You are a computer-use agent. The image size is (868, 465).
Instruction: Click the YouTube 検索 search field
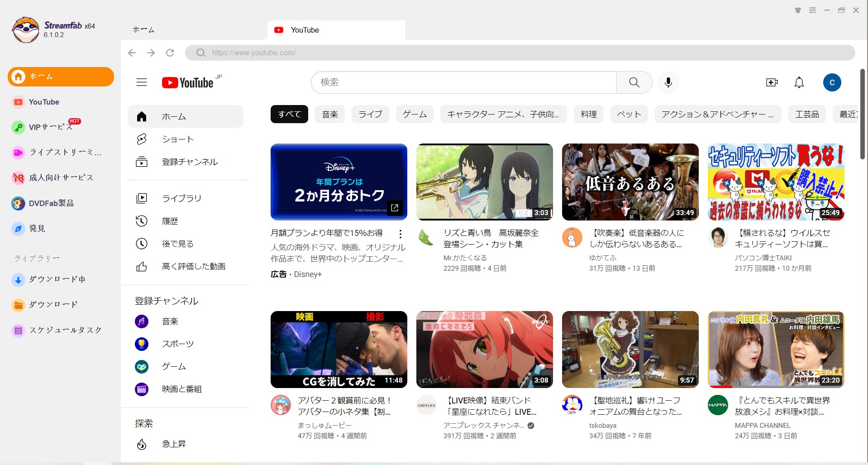[x=464, y=82]
